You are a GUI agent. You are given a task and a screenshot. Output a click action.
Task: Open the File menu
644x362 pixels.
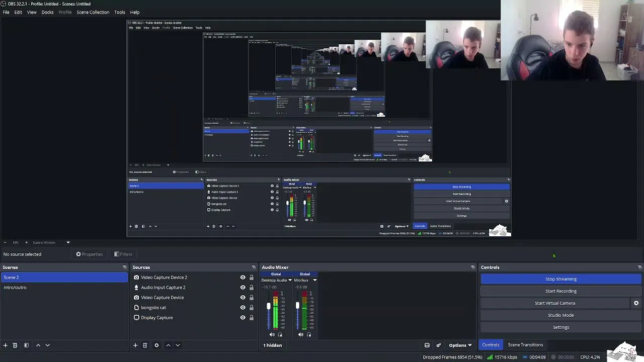(6, 12)
